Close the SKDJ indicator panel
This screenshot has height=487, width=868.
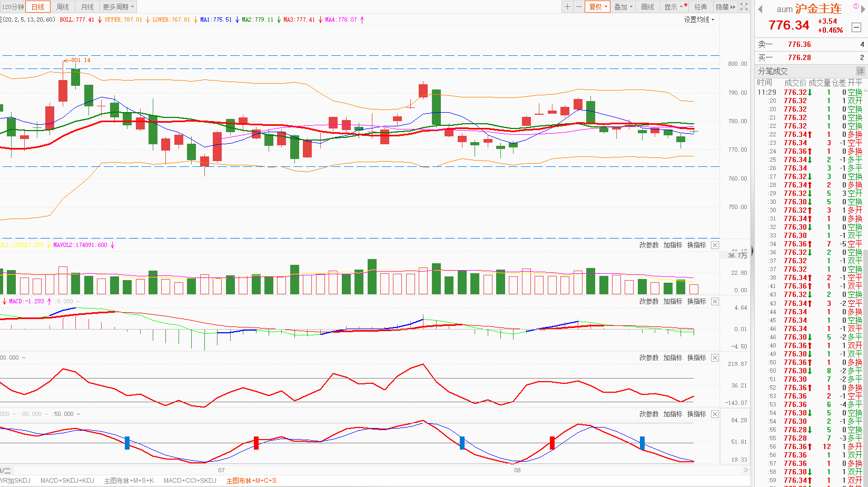(x=715, y=414)
